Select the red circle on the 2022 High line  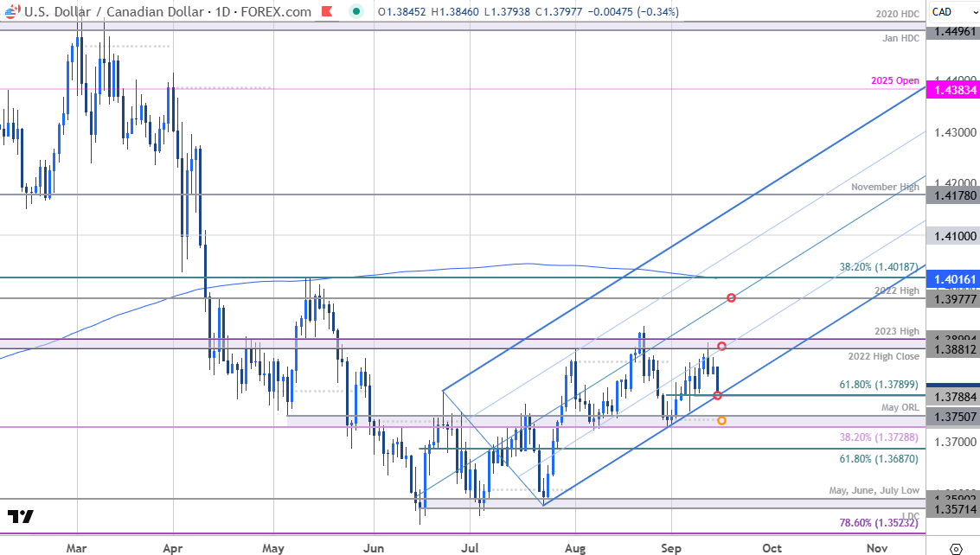[731, 298]
